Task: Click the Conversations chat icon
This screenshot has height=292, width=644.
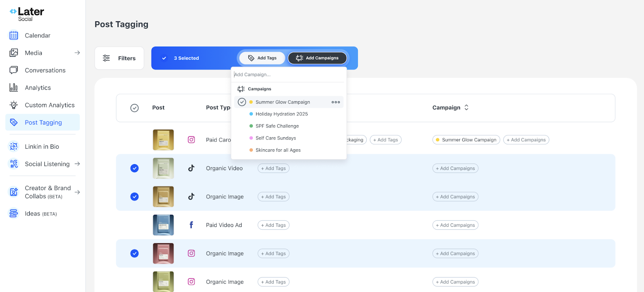Action: [x=14, y=70]
